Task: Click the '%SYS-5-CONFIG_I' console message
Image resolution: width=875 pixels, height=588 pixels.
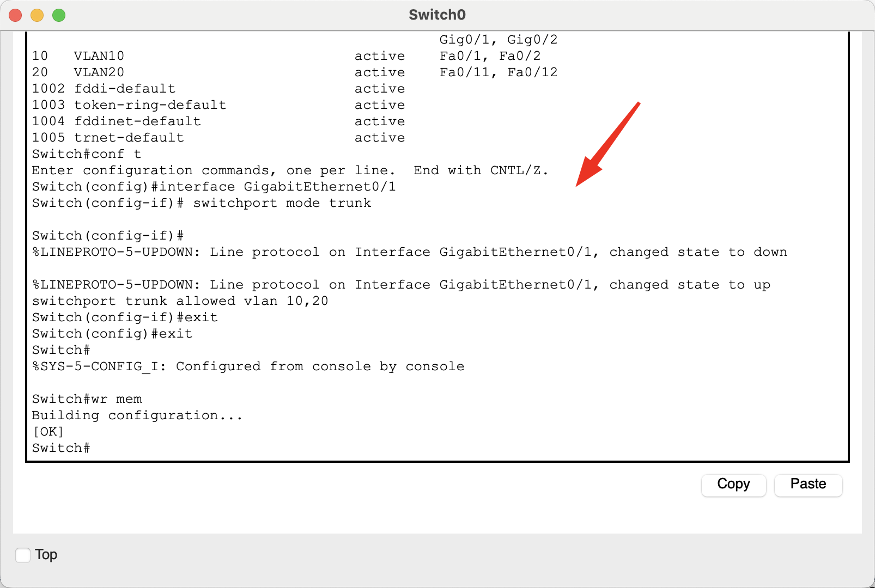Action: tap(248, 366)
